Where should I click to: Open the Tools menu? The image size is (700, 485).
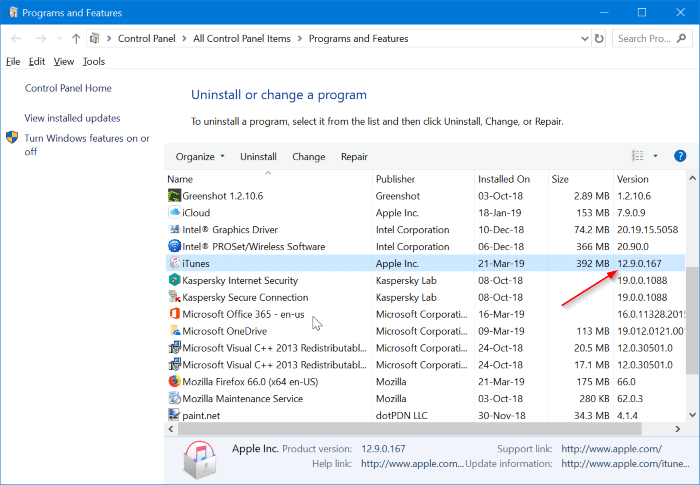pos(94,62)
